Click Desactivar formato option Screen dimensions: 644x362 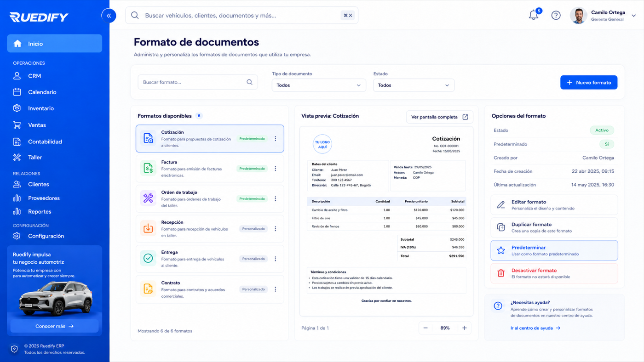(554, 273)
